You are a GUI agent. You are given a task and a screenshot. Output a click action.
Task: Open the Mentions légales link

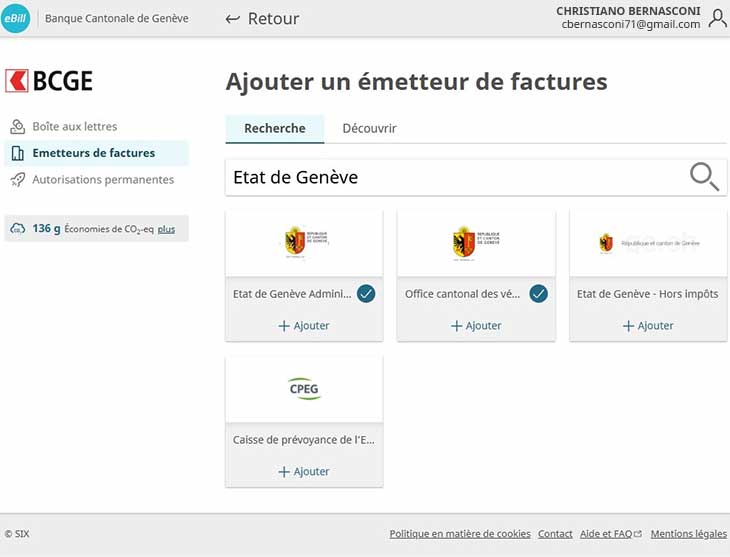click(x=689, y=534)
